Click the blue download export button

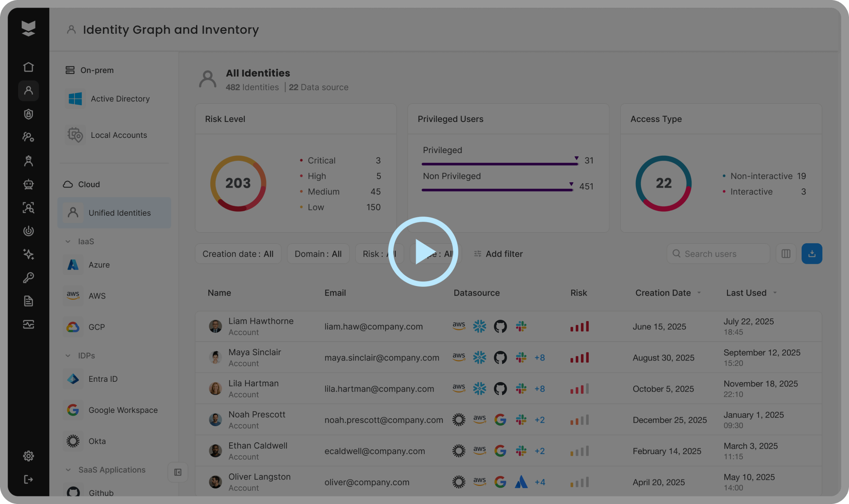click(812, 254)
